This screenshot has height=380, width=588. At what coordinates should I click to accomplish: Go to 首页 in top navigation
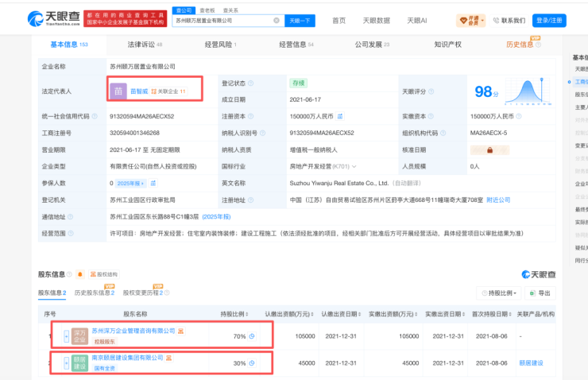[x=339, y=21]
